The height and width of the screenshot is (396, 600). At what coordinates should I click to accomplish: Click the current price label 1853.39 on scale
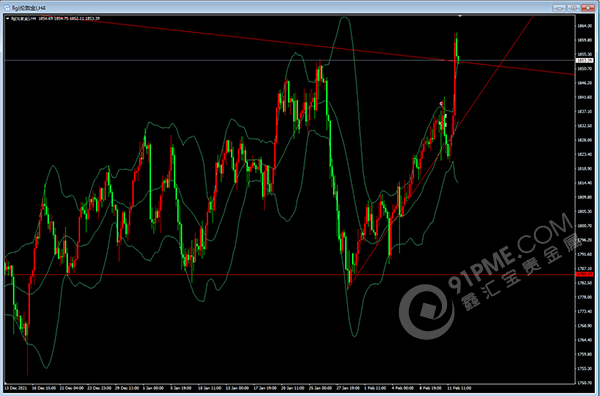click(x=584, y=60)
